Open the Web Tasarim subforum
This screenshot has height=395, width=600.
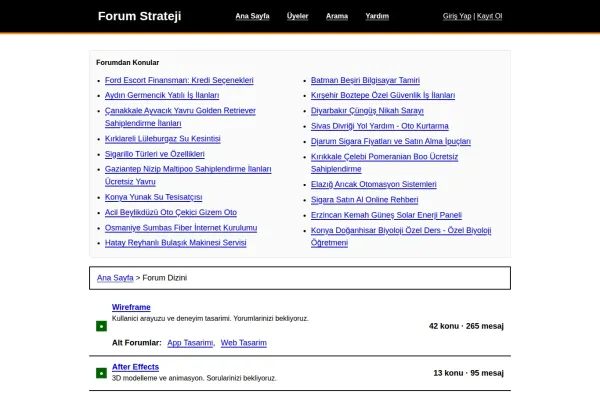point(243,343)
